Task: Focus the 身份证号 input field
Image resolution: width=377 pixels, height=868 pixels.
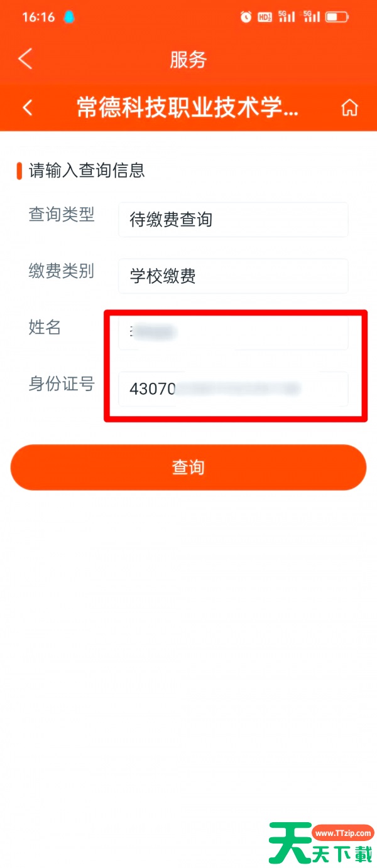Action: [232, 389]
